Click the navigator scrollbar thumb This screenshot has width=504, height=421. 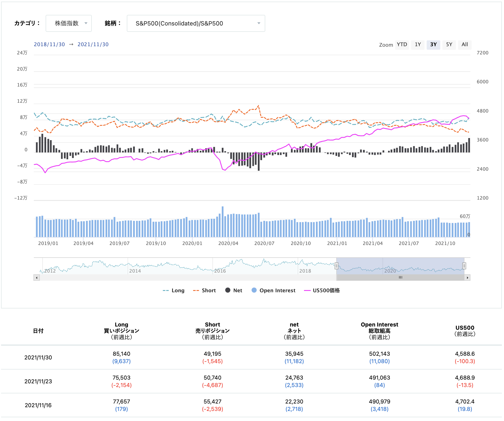[401, 278]
